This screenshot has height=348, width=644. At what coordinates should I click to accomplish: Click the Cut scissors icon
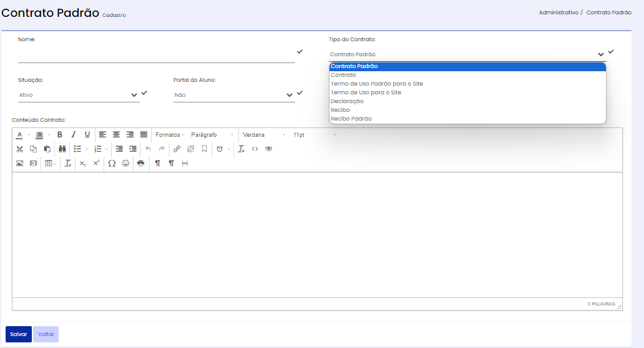coord(20,149)
